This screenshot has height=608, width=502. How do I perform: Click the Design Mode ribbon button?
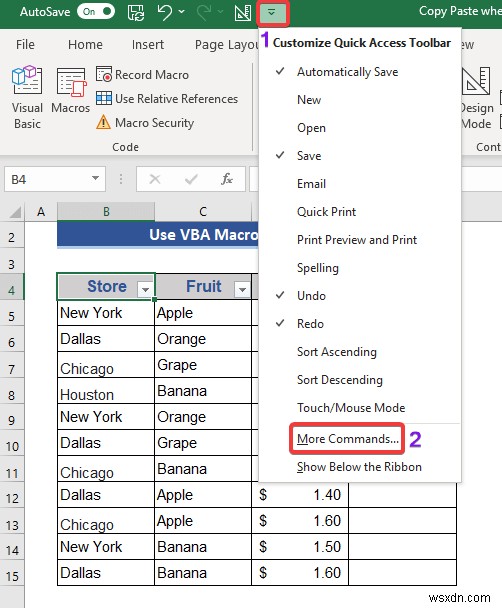coord(476,98)
